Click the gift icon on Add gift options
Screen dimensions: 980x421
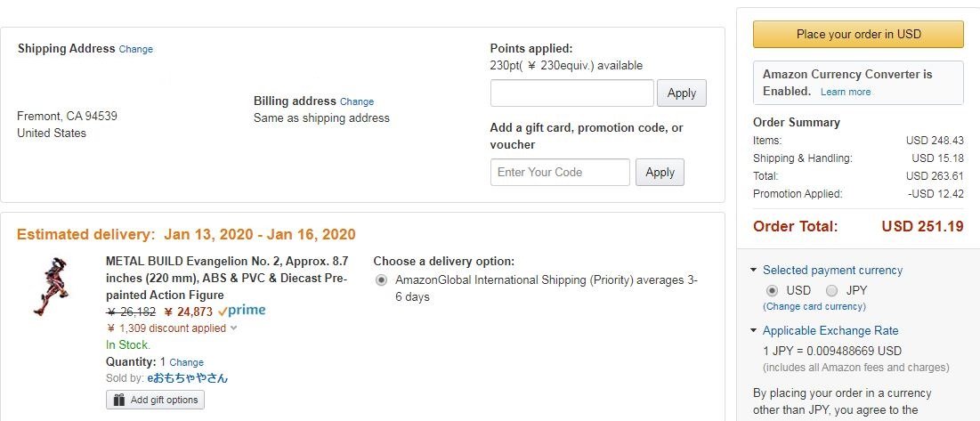point(118,400)
